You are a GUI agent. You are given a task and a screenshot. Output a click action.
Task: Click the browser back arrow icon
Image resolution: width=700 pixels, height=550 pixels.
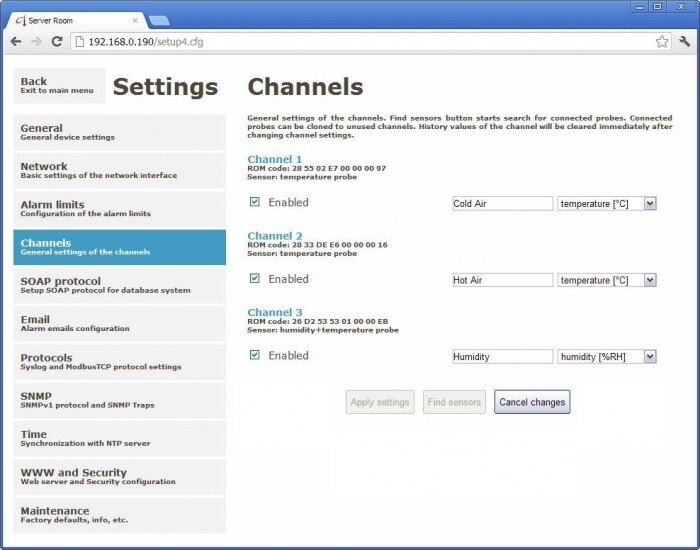click(16, 41)
